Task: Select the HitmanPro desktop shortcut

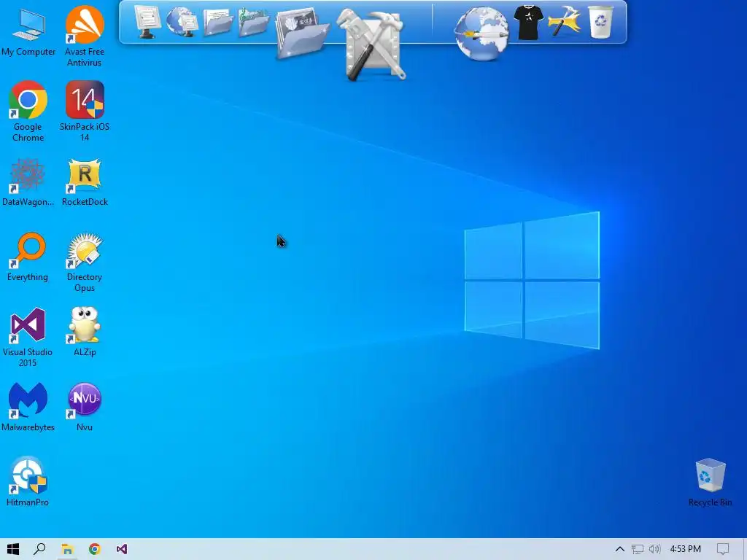Action: pyautogui.click(x=28, y=482)
